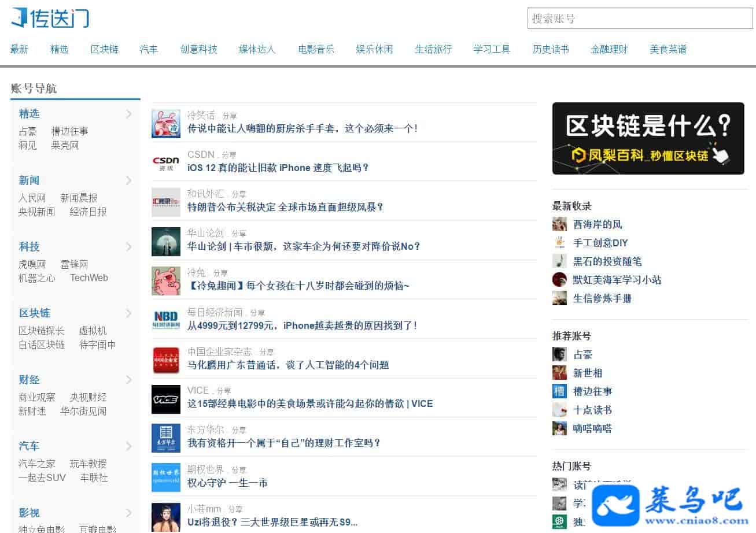This screenshot has width=756, height=533.
Task: Read the article '特朗普公布关税决定 全球市场直面超级风暴？'
Action: [x=286, y=207]
